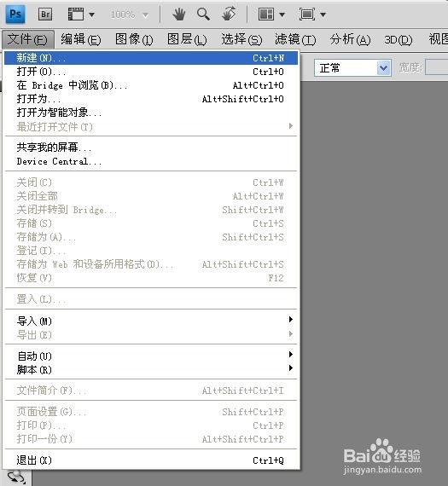Select the Rotate View tool icon
Viewport: 448px width, 486px height.
(229, 14)
